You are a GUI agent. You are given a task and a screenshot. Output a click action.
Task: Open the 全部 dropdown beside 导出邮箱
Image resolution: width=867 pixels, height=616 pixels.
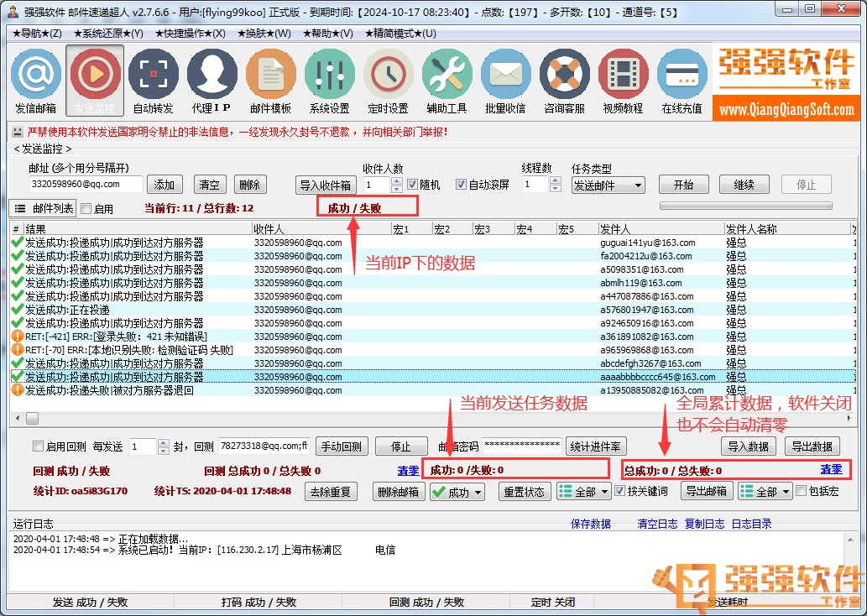pyautogui.click(x=765, y=491)
